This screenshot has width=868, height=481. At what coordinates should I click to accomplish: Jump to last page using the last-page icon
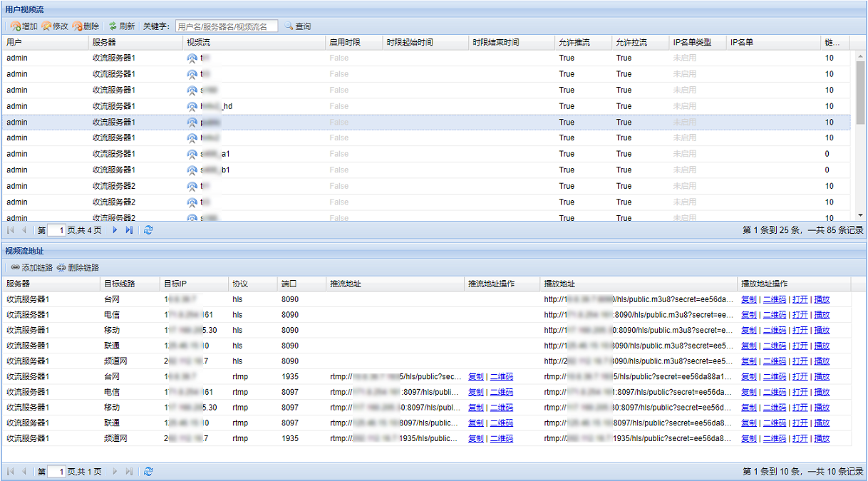point(129,230)
